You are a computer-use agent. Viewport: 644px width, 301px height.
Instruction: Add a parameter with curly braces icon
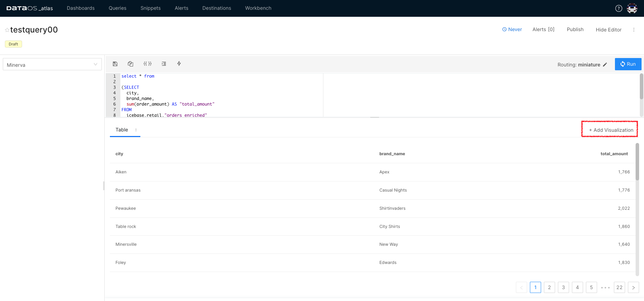tap(147, 64)
